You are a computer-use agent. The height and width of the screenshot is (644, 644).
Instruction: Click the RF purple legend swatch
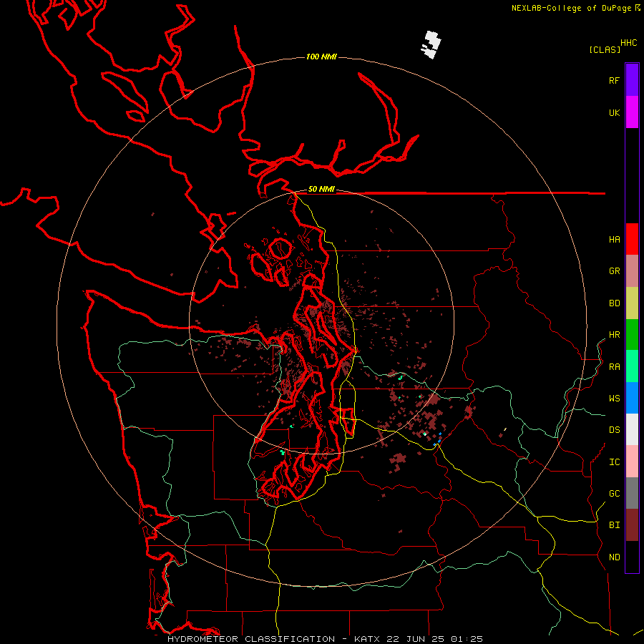coord(632,80)
